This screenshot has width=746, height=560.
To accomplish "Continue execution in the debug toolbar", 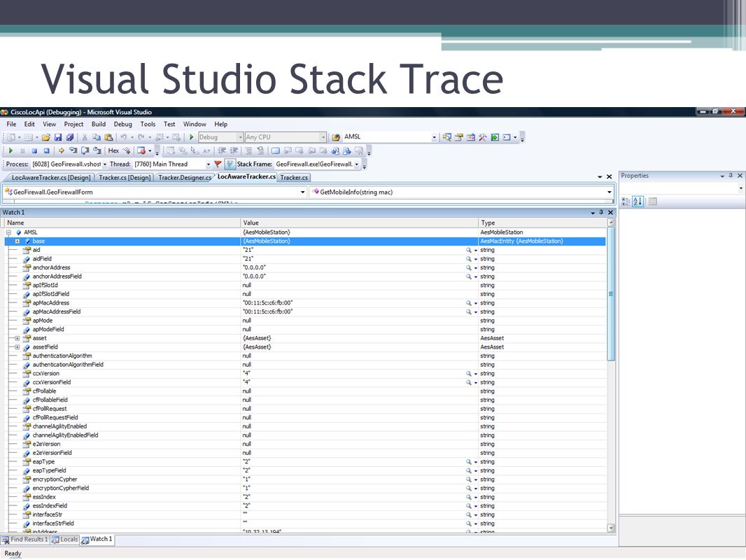I will point(10,150).
